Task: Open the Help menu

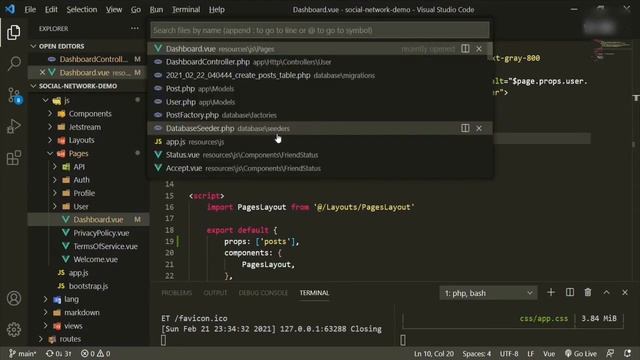Action: coord(217,9)
